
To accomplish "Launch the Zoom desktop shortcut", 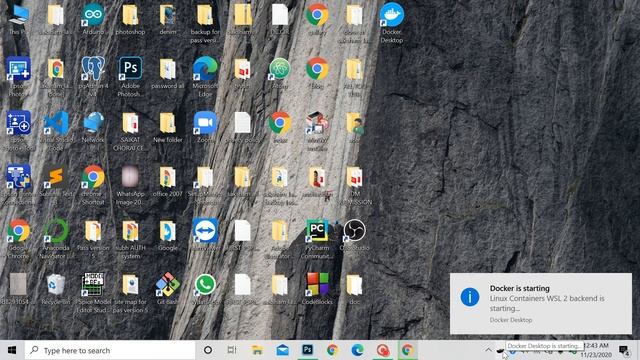I will [x=205, y=127].
